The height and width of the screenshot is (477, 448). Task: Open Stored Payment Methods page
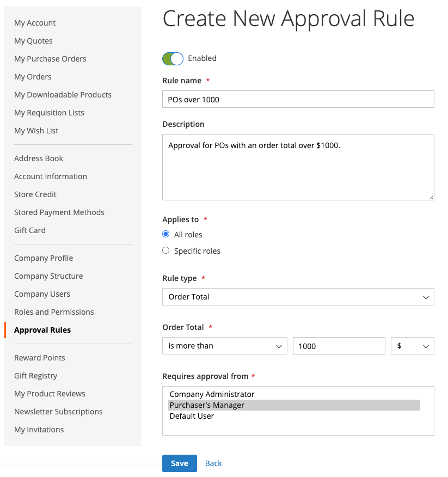59,212
